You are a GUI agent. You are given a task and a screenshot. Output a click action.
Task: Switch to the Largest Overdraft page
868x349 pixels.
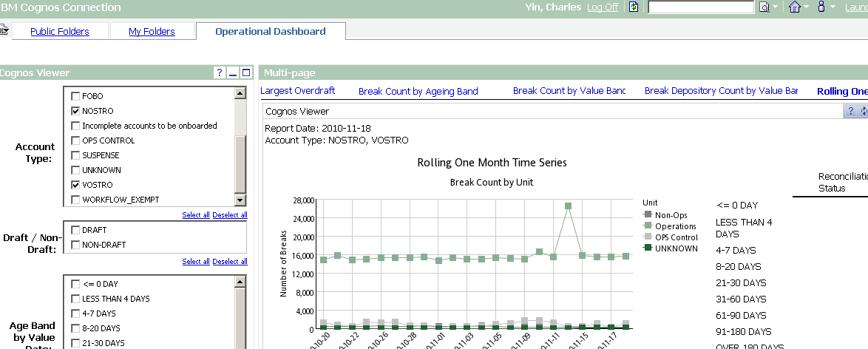click(x=298, y=91)
